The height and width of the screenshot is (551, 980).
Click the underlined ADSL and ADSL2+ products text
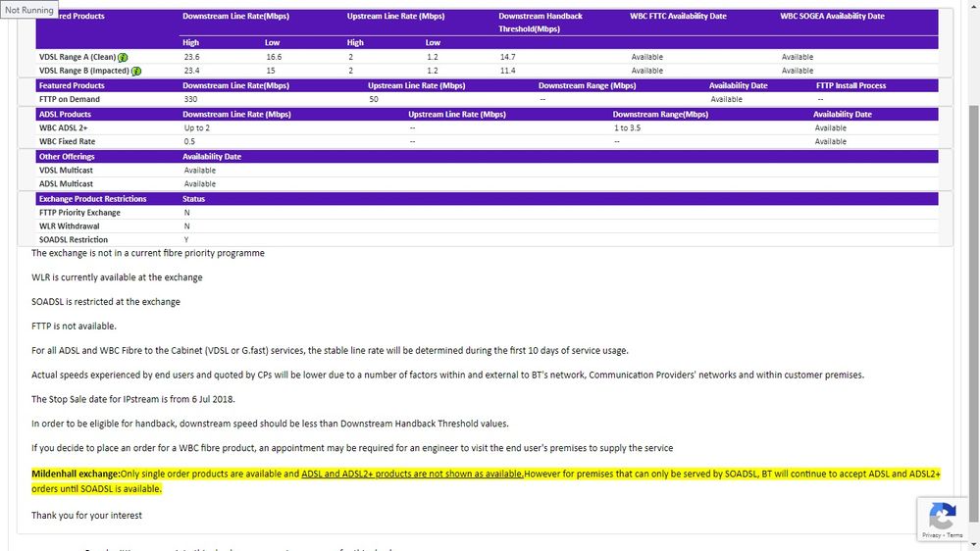click(412, 475)
